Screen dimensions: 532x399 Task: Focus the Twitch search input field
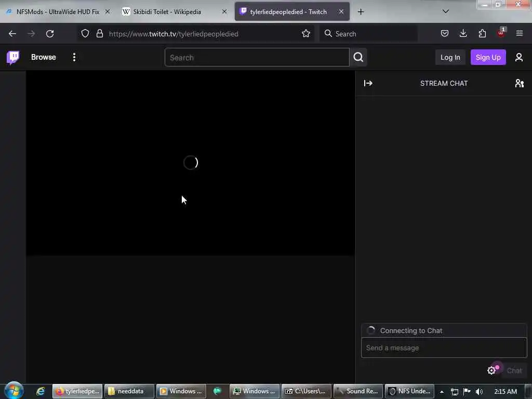pos(257,57)
